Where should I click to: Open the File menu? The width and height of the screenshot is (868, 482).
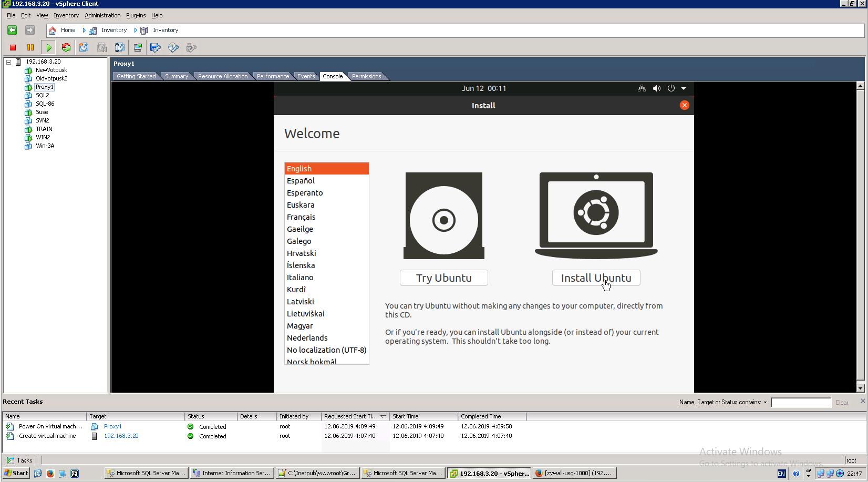click(x=11, y=16)
